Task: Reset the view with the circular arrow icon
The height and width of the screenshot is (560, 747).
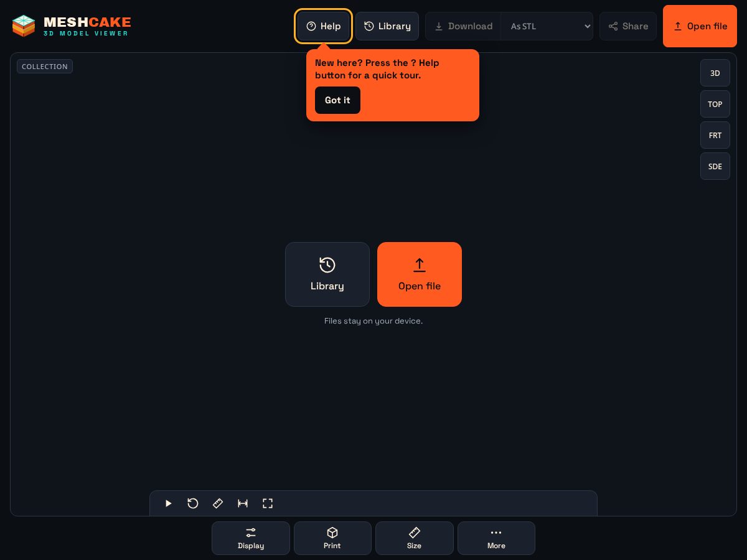Action: [193, 503]
